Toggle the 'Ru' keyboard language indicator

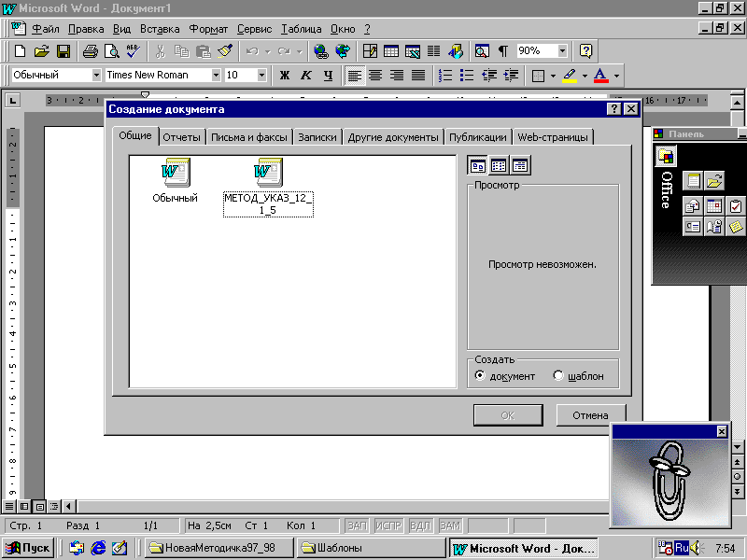tap(682, 548)
